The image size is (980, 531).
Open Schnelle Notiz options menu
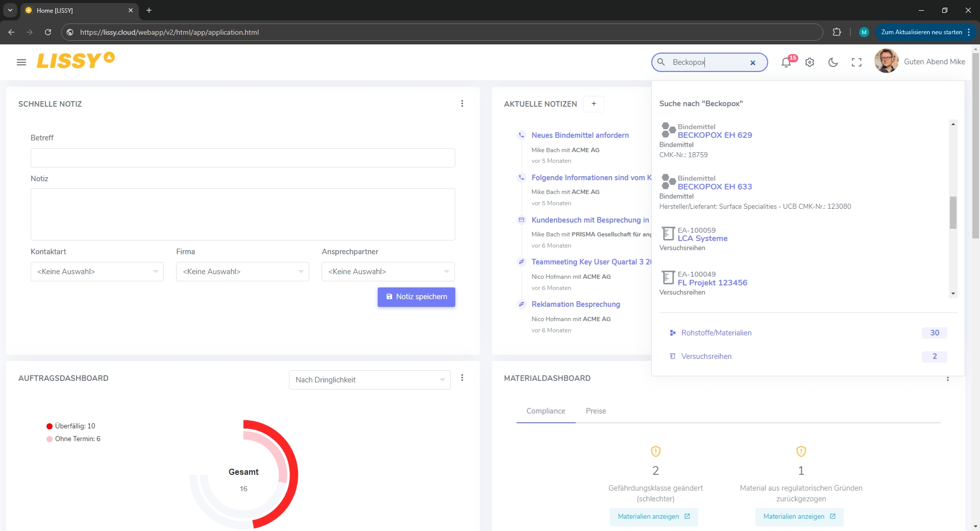pyautogui.click(x=462, y=104)
